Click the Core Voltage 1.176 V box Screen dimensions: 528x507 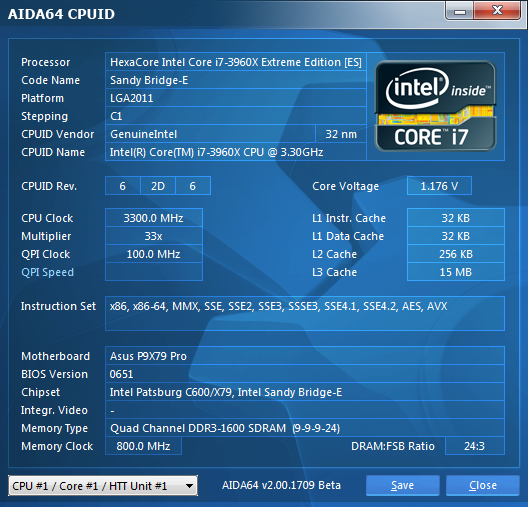point(439,186)
